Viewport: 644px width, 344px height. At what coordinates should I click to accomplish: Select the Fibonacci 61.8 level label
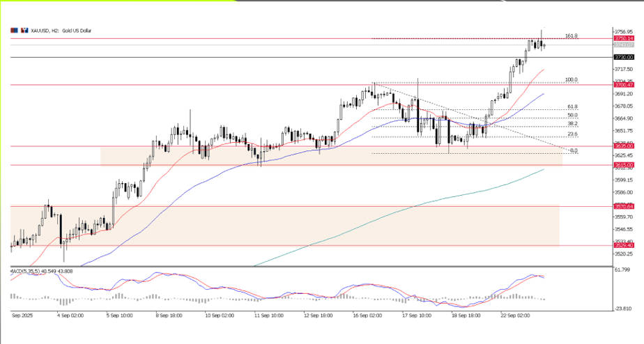point(572,107)
